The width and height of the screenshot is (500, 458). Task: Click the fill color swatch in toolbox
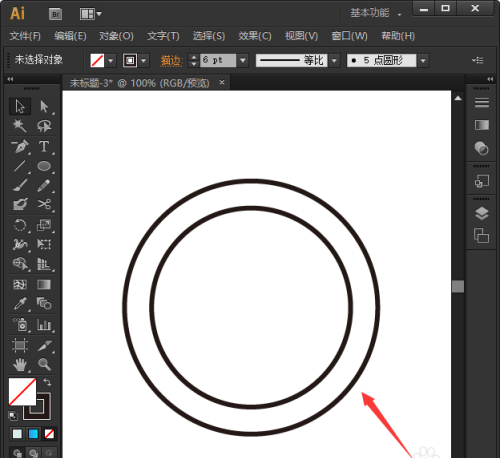coord(22,392)
